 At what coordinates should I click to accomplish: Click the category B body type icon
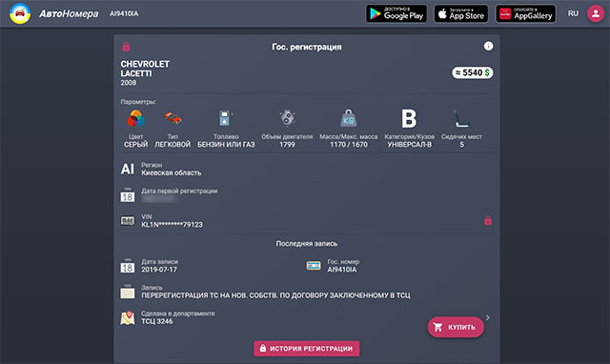coord(409,118)
